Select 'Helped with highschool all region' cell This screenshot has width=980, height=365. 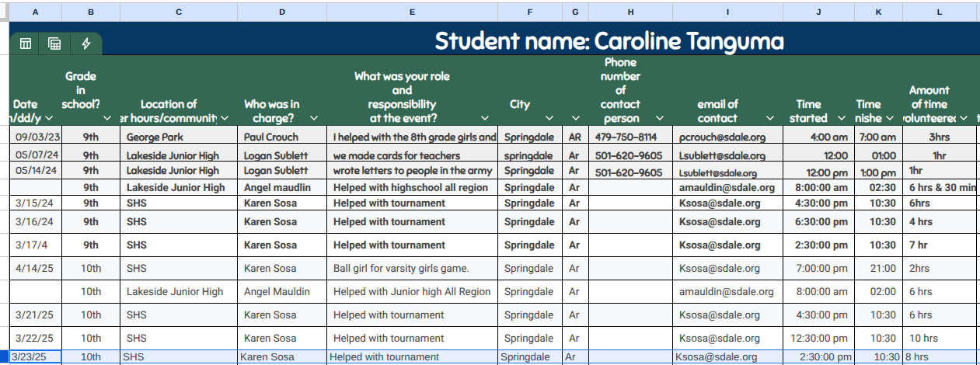tap(412, 187)
